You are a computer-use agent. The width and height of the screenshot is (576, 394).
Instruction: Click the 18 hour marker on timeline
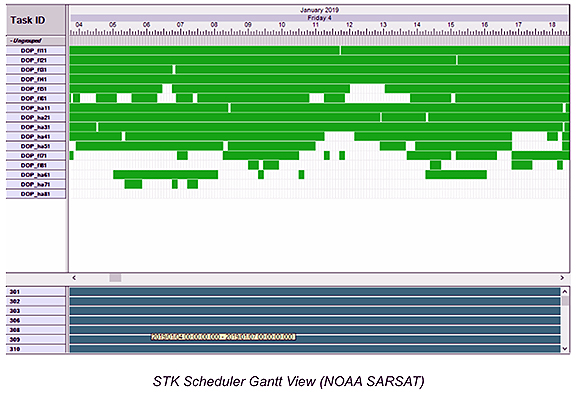tap(552, 25)
